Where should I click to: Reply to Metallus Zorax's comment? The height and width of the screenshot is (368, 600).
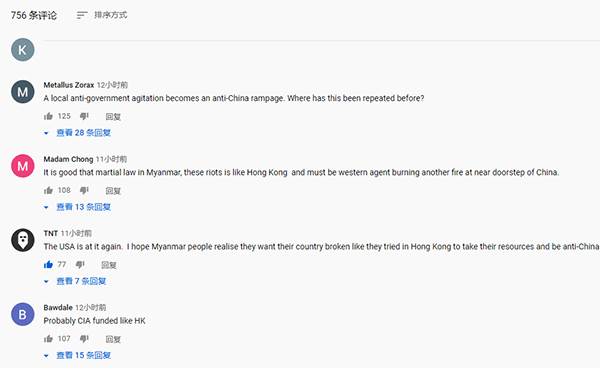coord(113,117)
